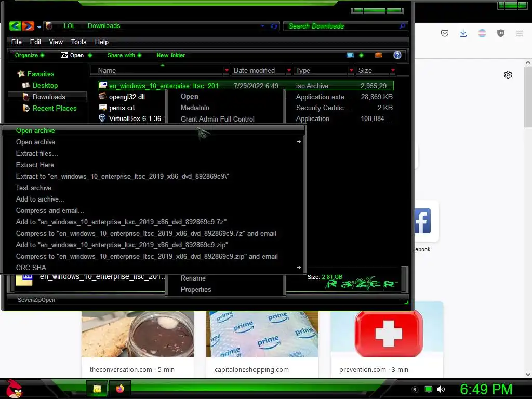Click the volume speaker tray icon
Screen dimensions: 532x399
441,389
